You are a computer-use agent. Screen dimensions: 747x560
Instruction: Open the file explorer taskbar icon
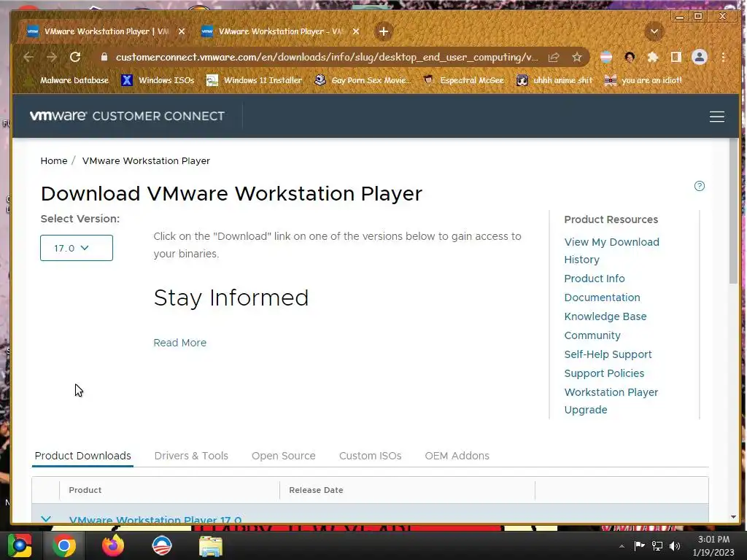pyautogui.click(x=211, y=545)
